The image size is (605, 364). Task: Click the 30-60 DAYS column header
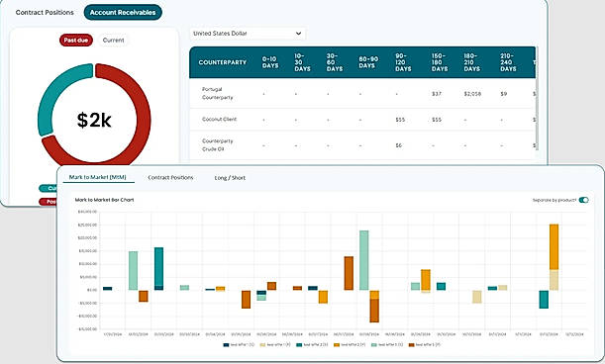point(334,62)
